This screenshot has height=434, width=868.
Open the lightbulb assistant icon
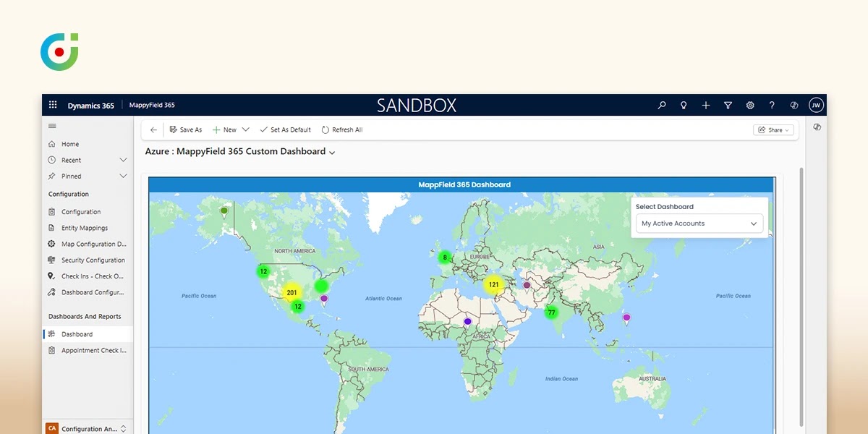coord(684,105)
